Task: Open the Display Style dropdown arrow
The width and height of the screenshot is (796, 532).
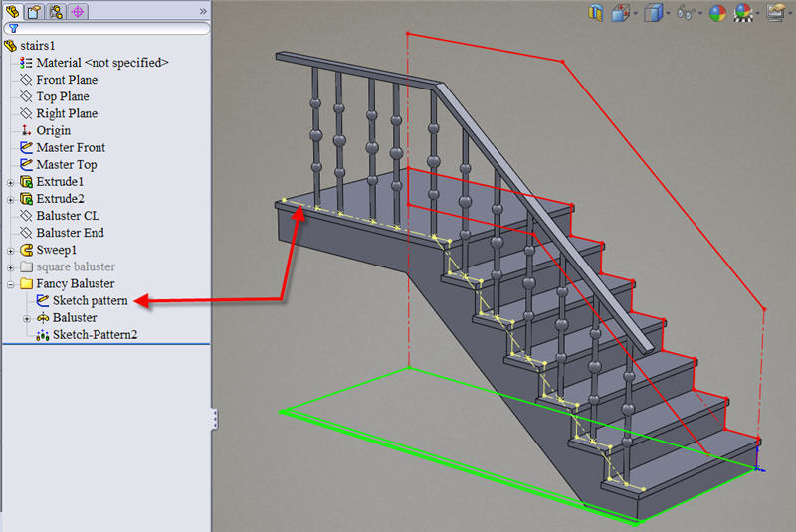Action: tap(668, 14)
